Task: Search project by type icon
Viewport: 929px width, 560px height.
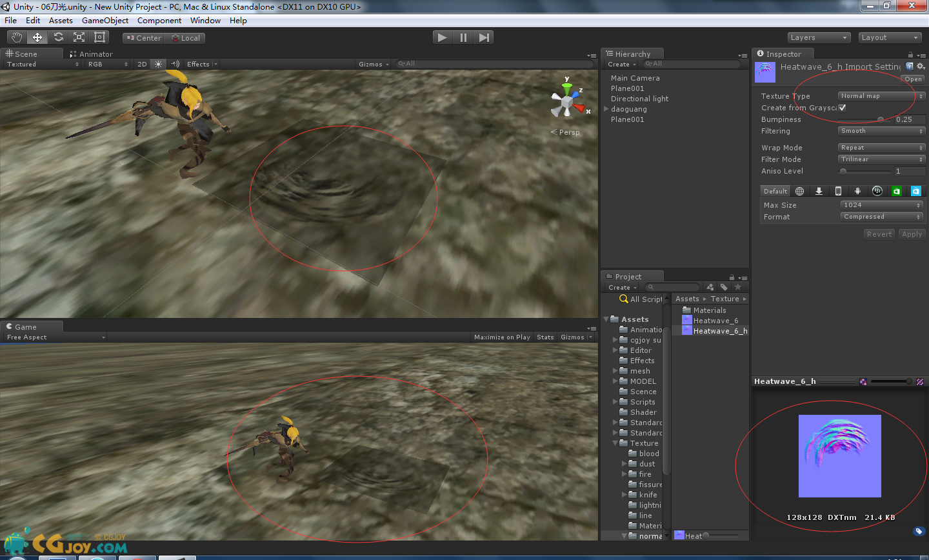Action: [710, 287]
